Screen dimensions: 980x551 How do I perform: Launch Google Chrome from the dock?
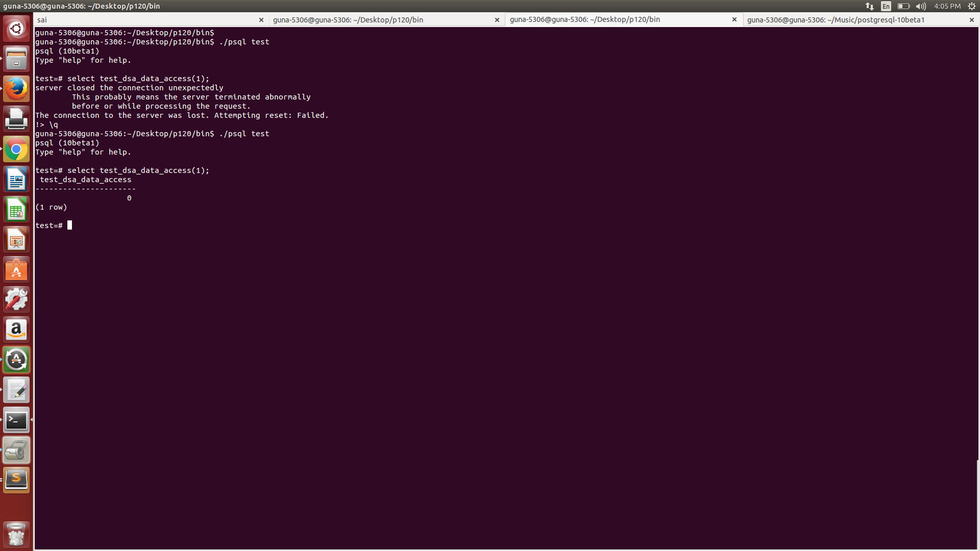pyautogui.click(x=16, y=149)
